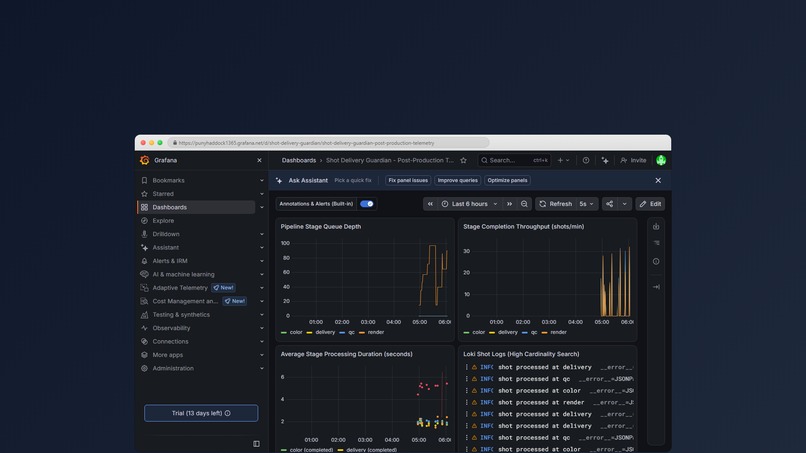Screen dimensions: 806x453
Task: Click the Dashboards breadcrumb link
Action: tap(299, 160)
